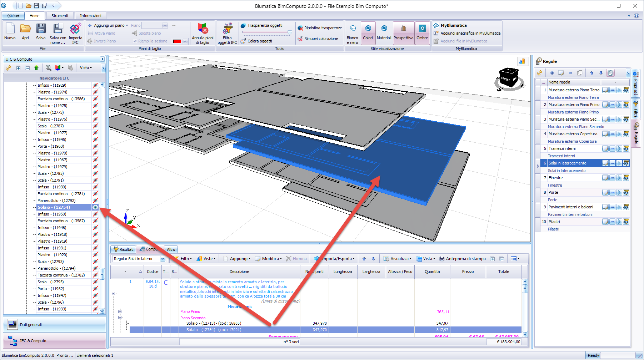
Task: Open Filtra oggetti IFC tool
Action: tap(227, 34)
